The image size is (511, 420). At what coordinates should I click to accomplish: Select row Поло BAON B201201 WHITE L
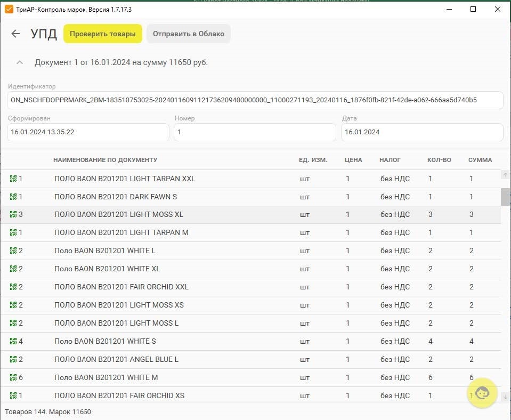pos(250,251)
